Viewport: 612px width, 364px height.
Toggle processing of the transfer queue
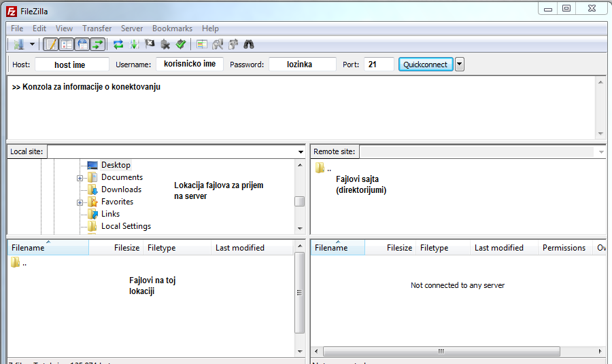(134, 44)
